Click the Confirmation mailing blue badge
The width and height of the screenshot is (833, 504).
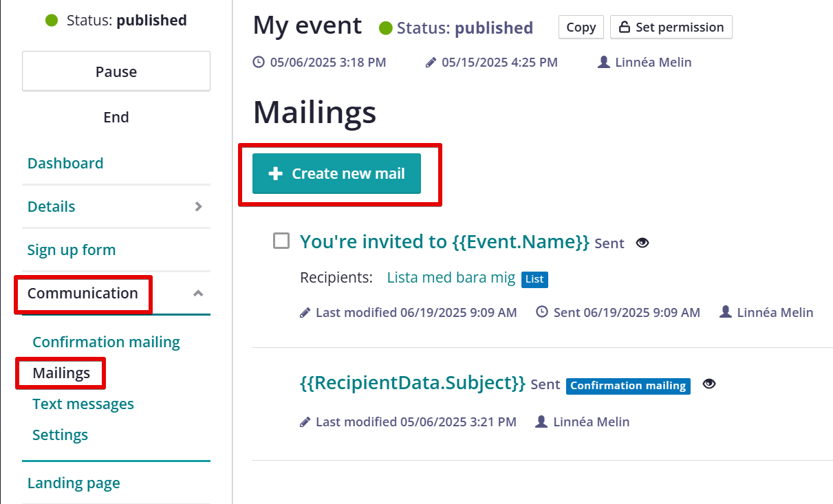(628, 386)
